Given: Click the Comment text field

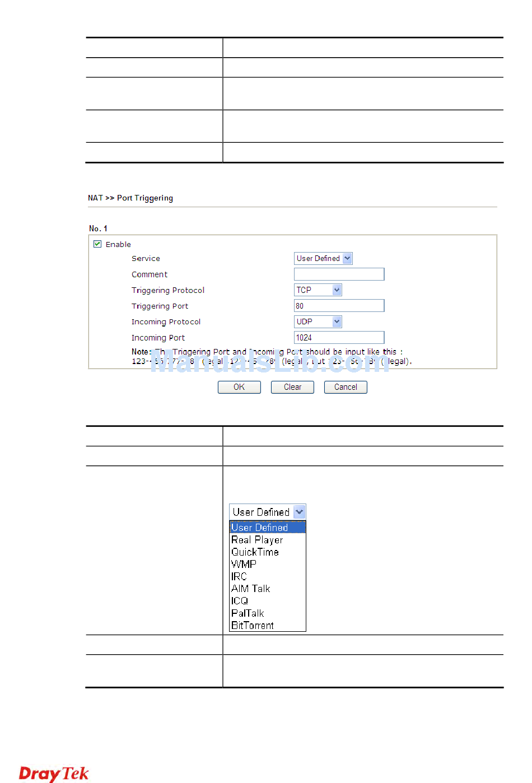Looking at the screenshot, I should coord(339,274).
